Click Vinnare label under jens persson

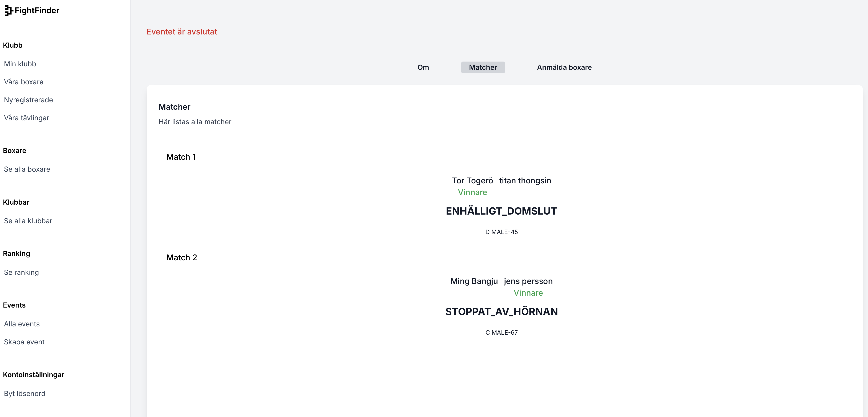pyautogui.click(x=528, y=293)
